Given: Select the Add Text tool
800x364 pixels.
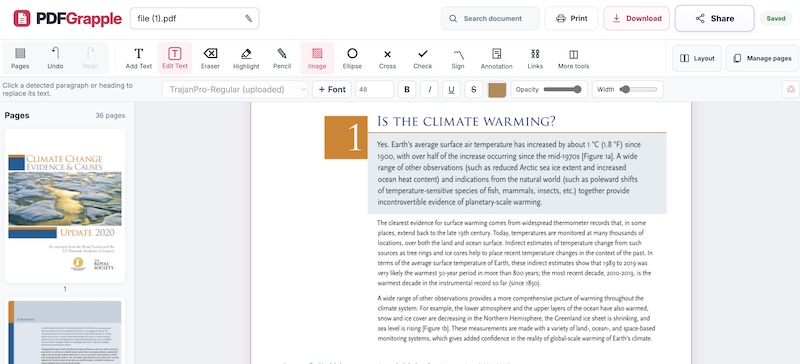Looking at the screenshot, I should click(x=139, y=58).
